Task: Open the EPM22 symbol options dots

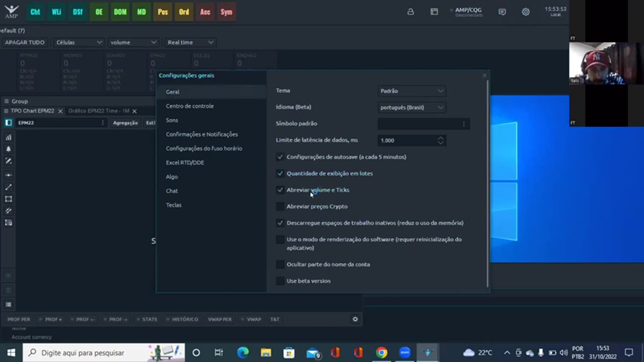Action: pos(103,123)
